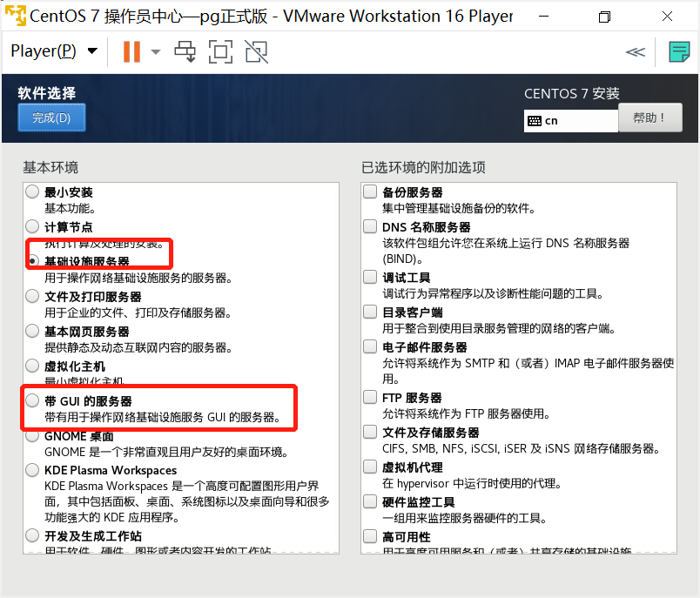Check the 虚拟机代理 checkbox
This screenshot has height=598, width=700.
[x=370, y=467]
